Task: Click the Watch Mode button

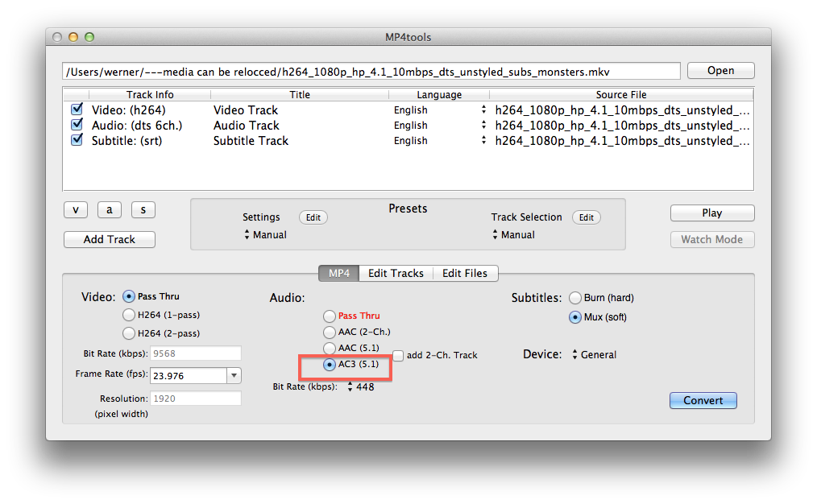Action: click(x=711, y=239)
